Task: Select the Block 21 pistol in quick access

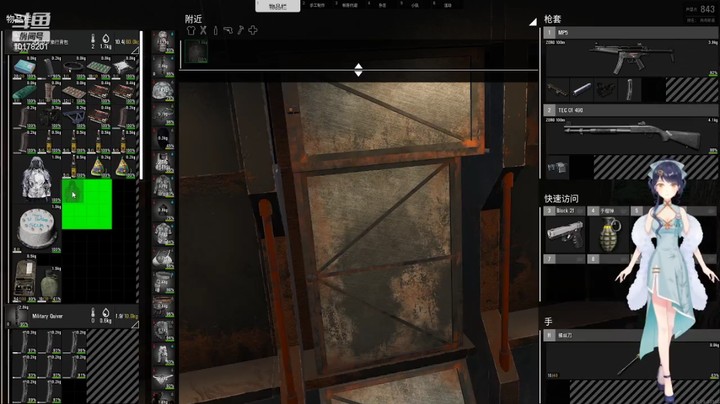Action: point(564,234)
